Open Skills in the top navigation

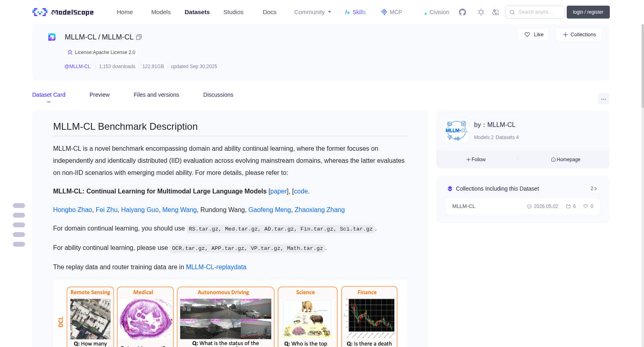(x=355, y=12)
